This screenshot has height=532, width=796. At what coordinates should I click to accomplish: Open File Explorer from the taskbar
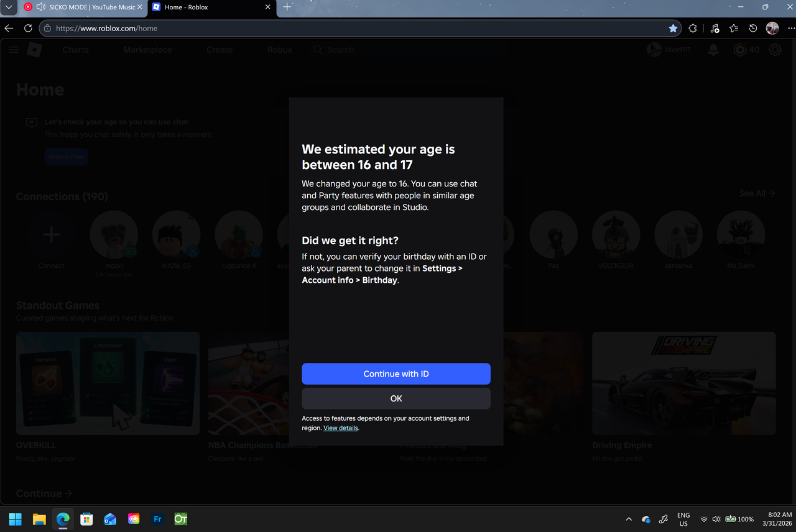[39, 519]
